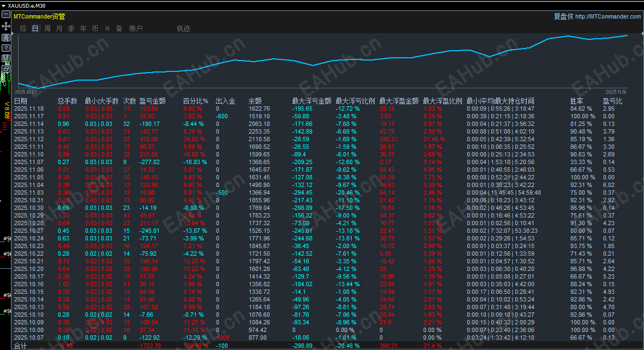
Task: Open the 账户 account tab
Action: [136, 28]
